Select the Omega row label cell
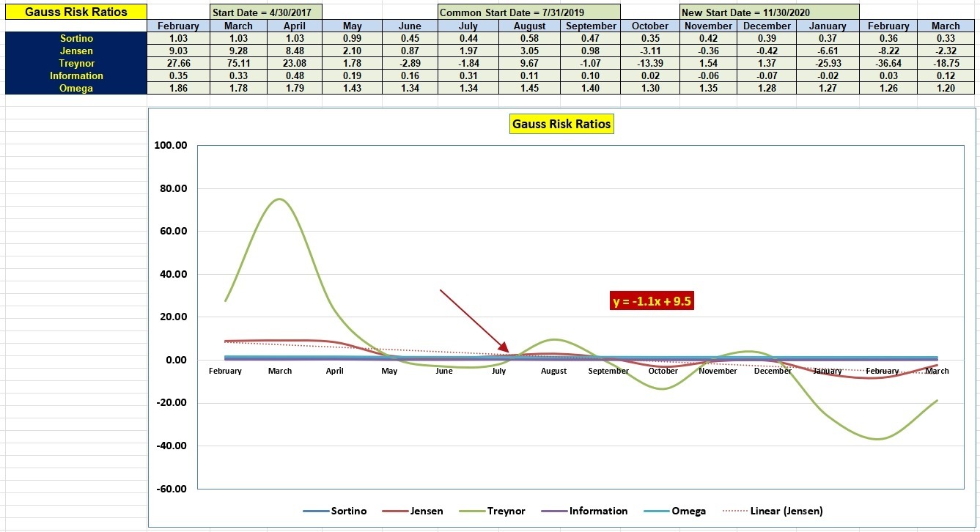 coord(75,88)
